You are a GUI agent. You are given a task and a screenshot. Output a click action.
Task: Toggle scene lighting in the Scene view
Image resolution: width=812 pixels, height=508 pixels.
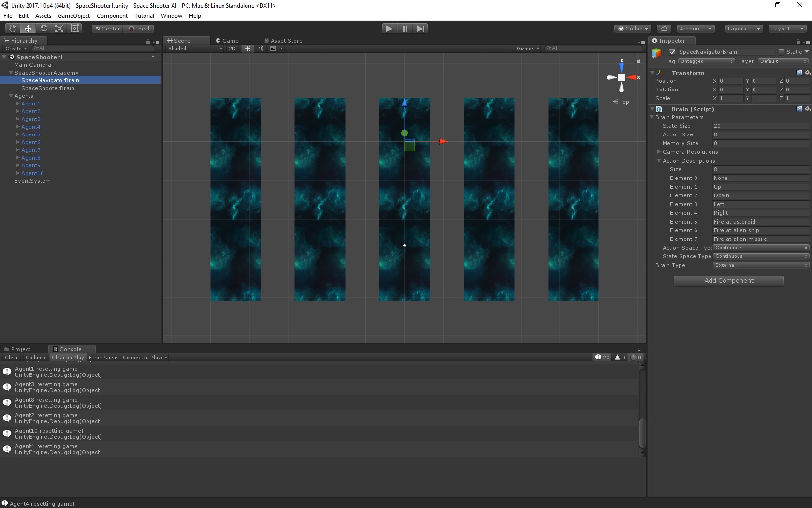click(x=247, y=48)
